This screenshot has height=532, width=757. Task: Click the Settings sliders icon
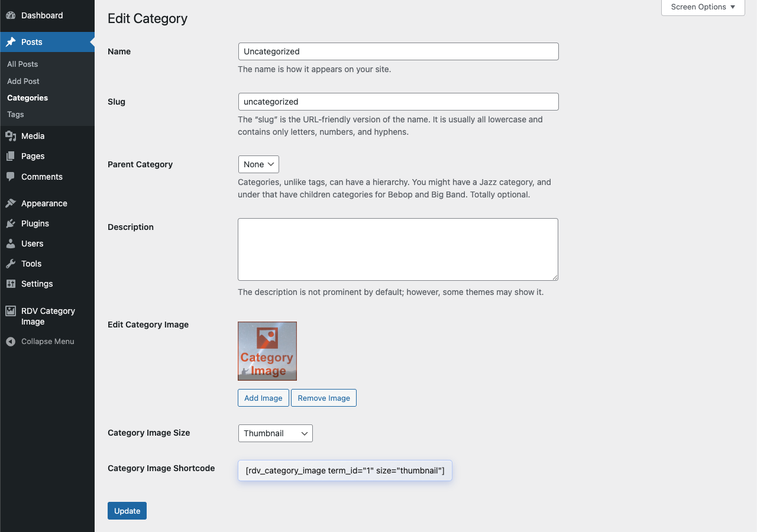(x=10, y=284)
